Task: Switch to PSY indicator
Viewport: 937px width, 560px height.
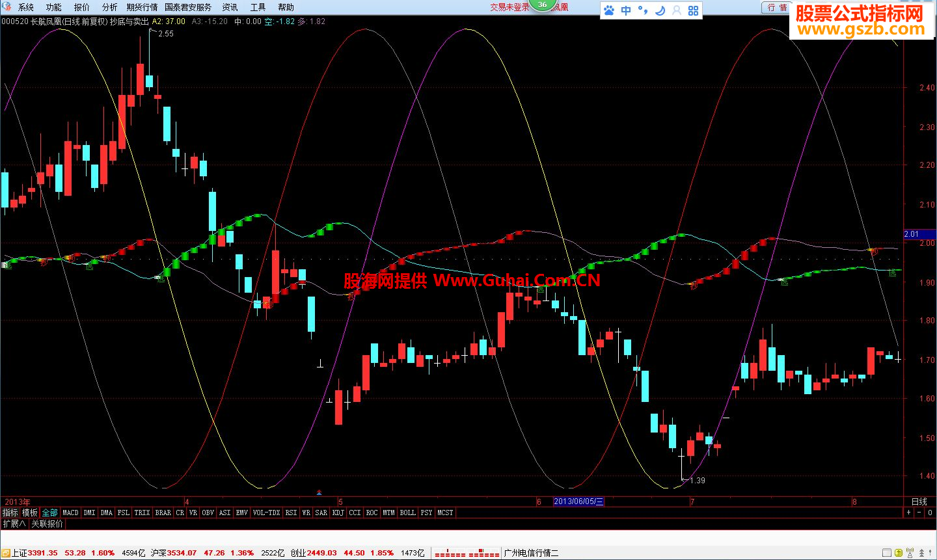Action: coord(427,513)
